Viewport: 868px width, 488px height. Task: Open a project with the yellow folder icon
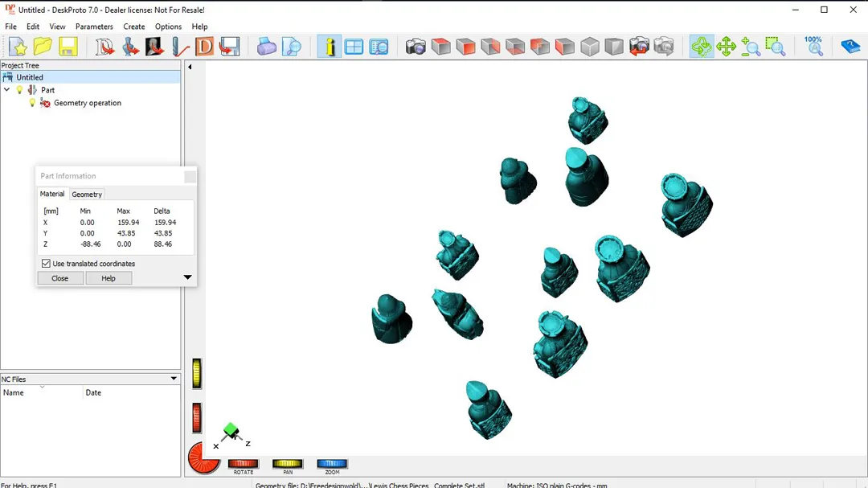[43, 47]
